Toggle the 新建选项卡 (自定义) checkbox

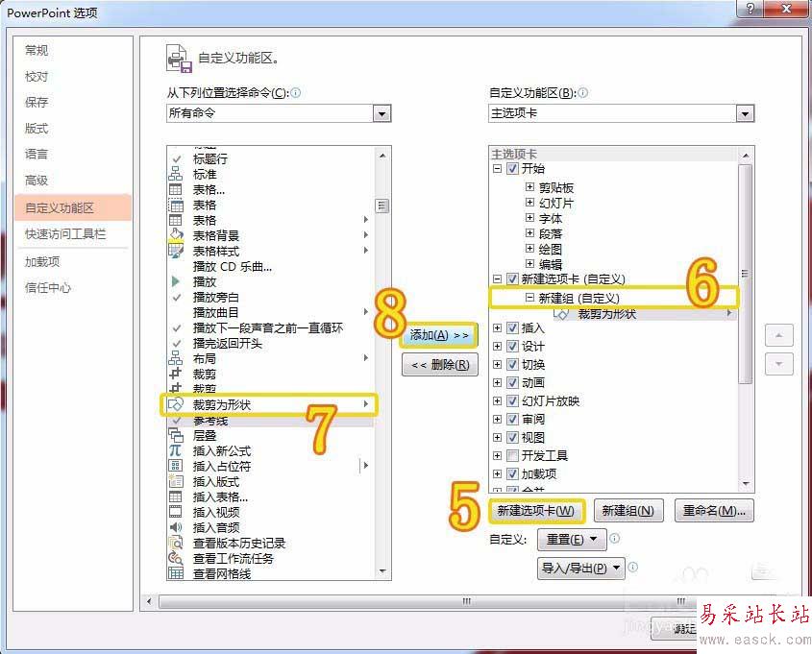[x=512, y=279]
